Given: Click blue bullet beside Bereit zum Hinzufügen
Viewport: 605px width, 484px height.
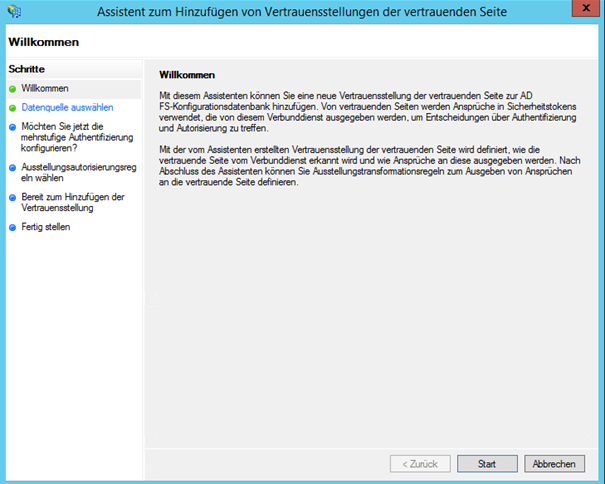Looking at the screenshot, I should pos(13,198).
